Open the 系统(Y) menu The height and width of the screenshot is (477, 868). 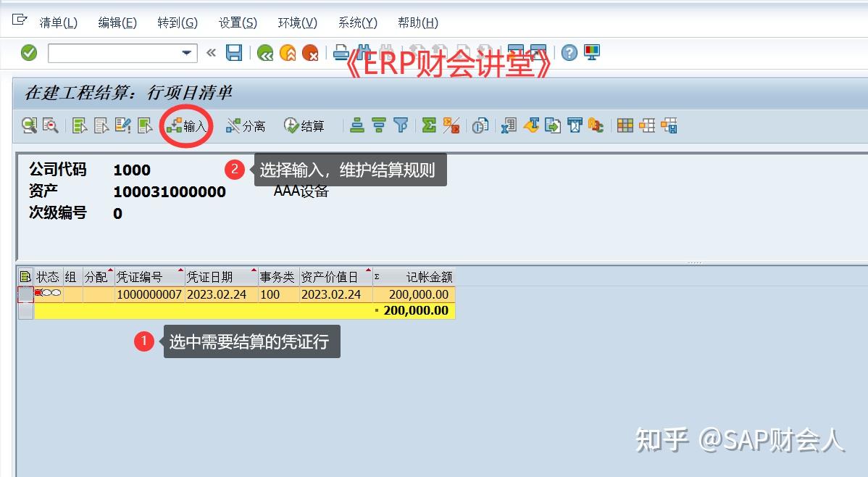click(x=357, y=22)
